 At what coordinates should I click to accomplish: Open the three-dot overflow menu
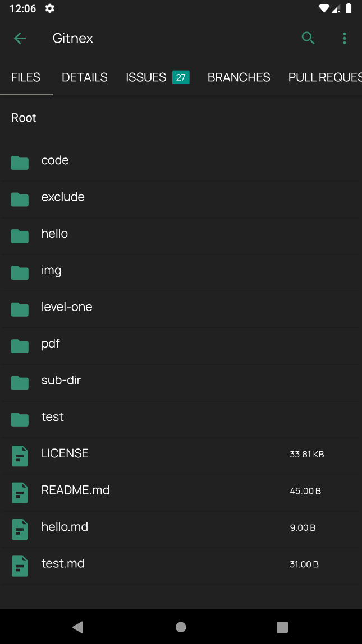pyautogui.click(x=344, y=38)
